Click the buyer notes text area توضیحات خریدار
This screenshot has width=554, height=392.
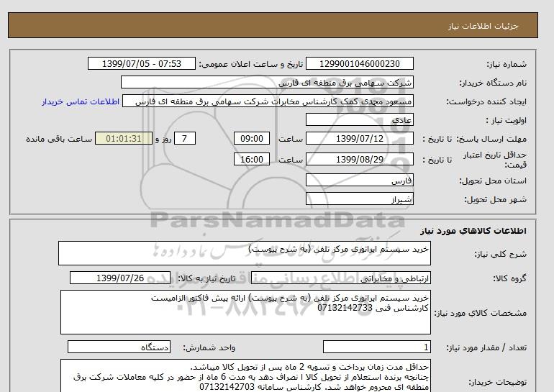245,375
